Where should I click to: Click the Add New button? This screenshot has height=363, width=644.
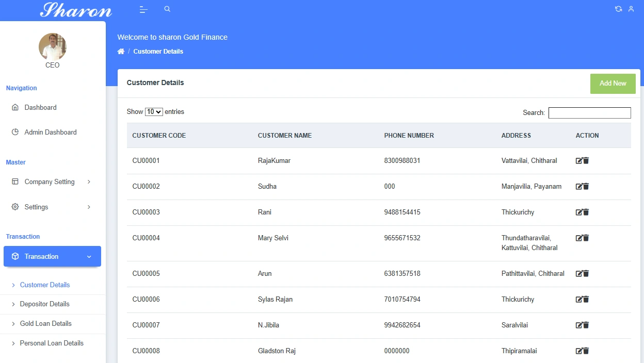coord(613,84)
